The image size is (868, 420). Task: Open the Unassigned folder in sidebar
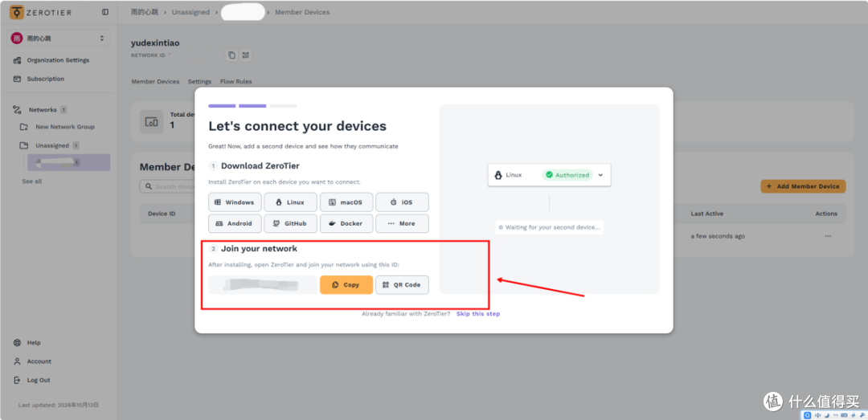52,145
